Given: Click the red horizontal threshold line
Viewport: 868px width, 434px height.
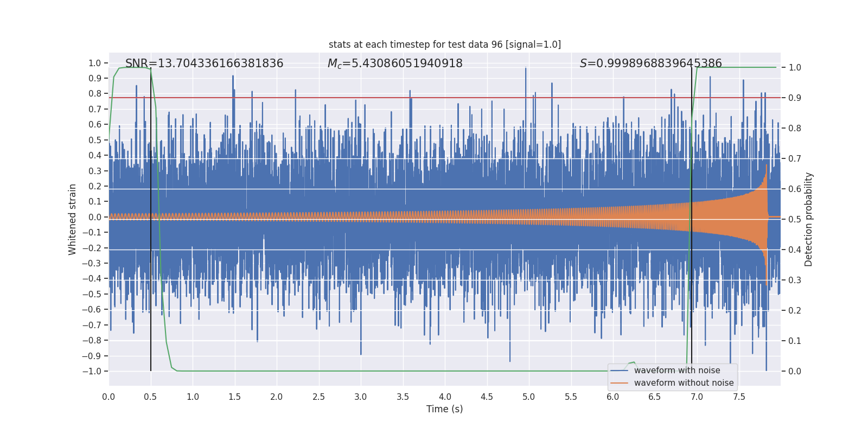Looking at the screenshot, I should (445, 98).
